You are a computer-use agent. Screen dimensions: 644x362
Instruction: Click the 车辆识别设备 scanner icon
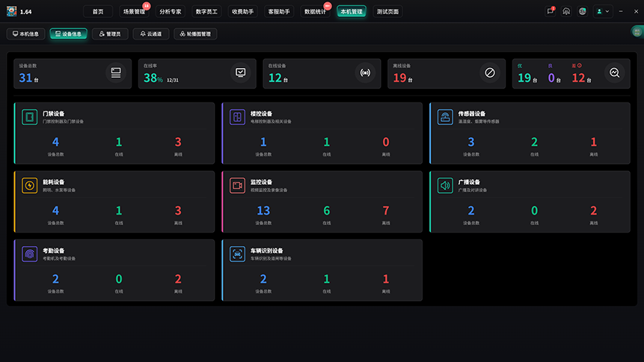pos(237,254)
